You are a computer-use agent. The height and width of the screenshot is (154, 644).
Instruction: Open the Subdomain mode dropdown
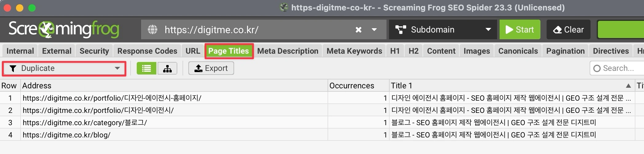pyautogui.click(x=443, y=29)
